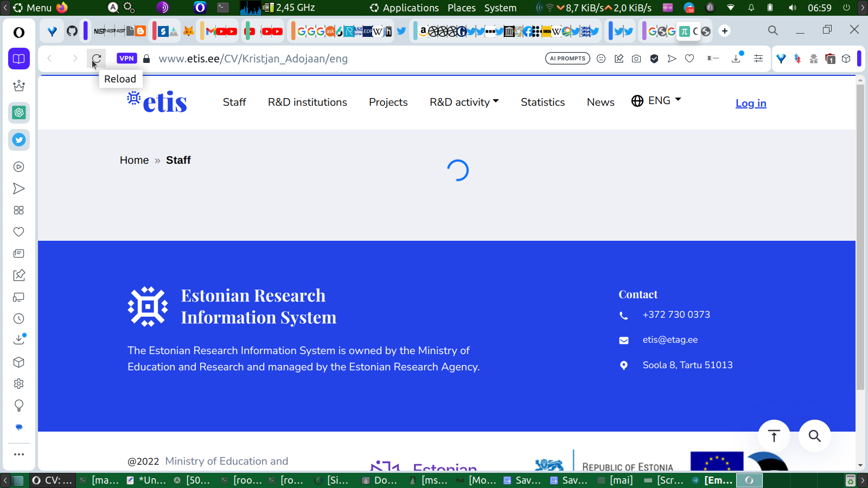This screenshot has width=868, height=488.
Task: Click the downloads icon in the toolbar
Action: click(736, 59)
